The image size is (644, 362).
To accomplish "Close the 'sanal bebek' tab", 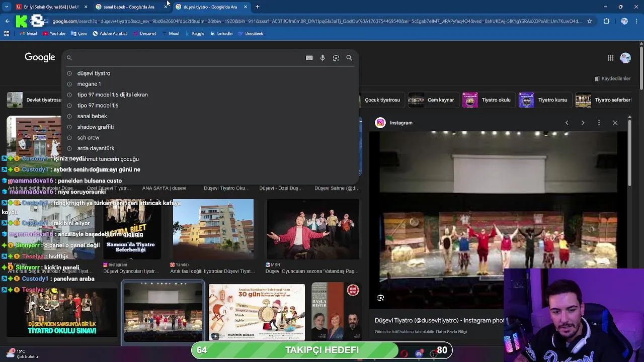I will [x=166, y=7].
